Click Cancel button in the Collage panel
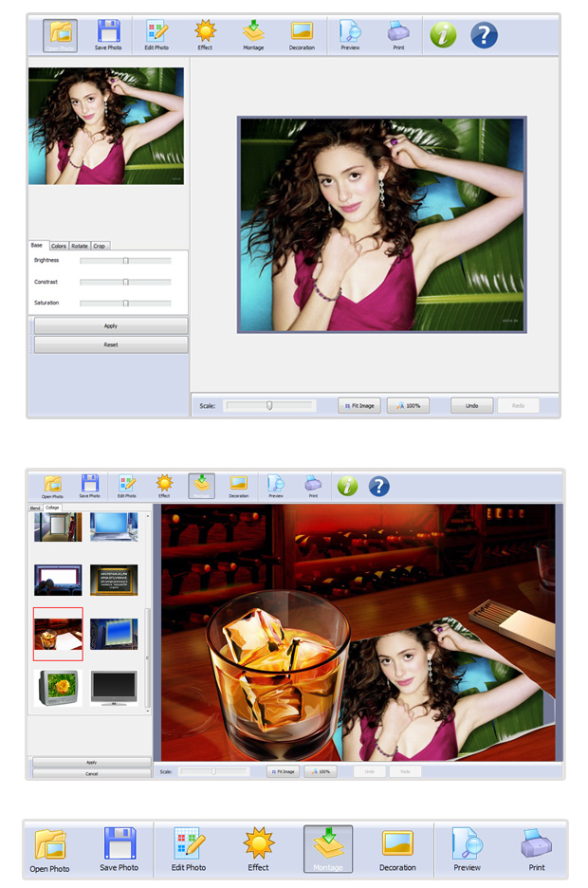 tap(92, 773)
